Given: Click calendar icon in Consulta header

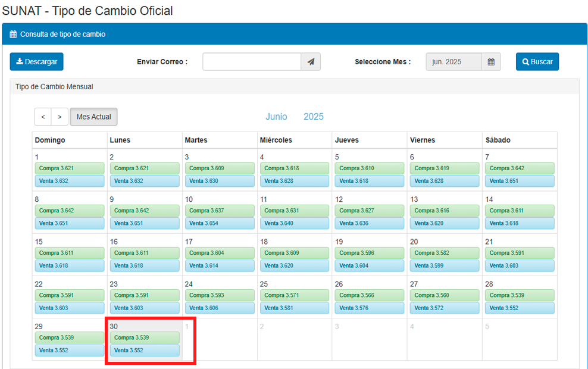Looking at the screenshot, I should (x=13, y=34).
